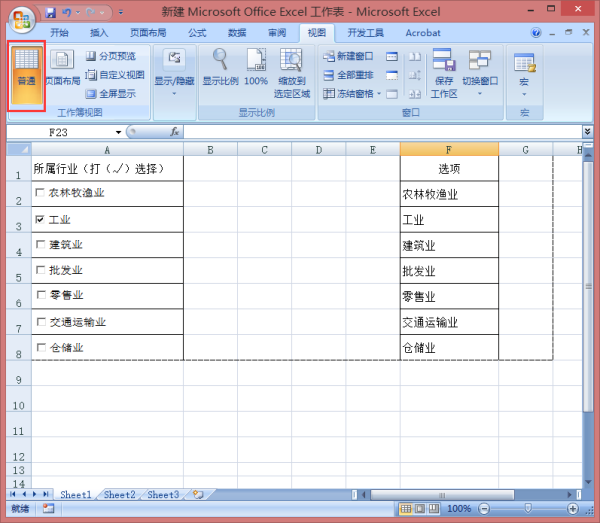The image size is (600, 523).
Task: Click the horizontal scrollbar thumb
Action: (x=442, y=495)
